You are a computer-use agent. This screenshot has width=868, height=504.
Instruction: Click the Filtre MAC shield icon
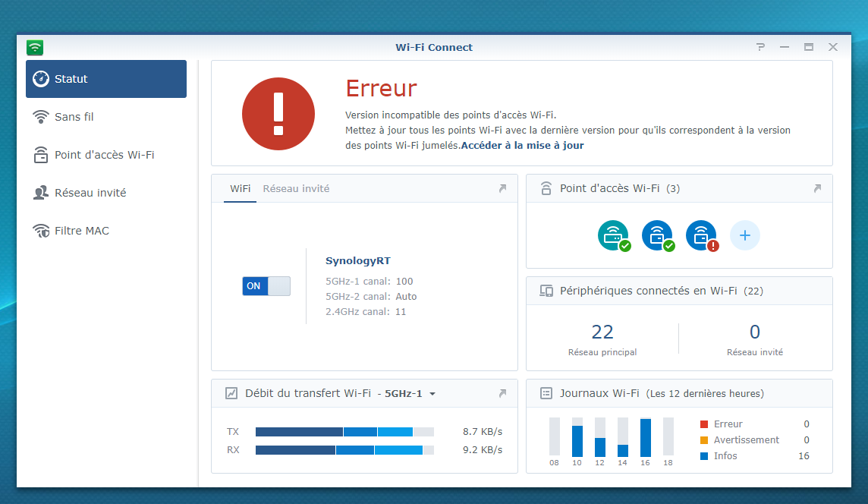[40, 231]
